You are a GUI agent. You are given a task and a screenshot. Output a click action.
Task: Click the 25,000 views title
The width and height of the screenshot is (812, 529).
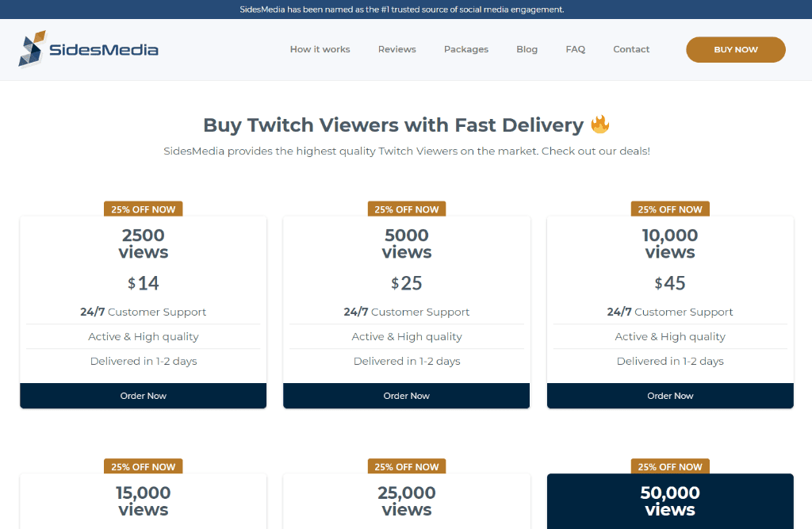407,501
